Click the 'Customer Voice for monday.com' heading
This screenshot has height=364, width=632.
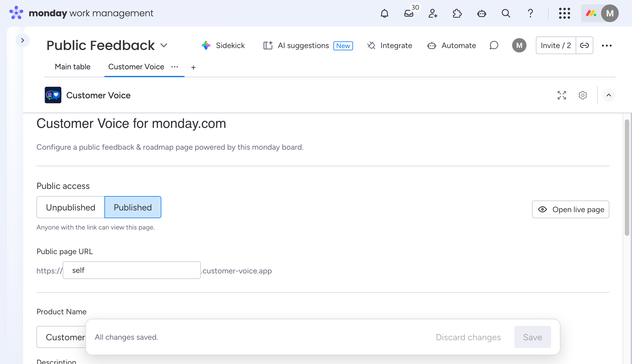point(131,123)
